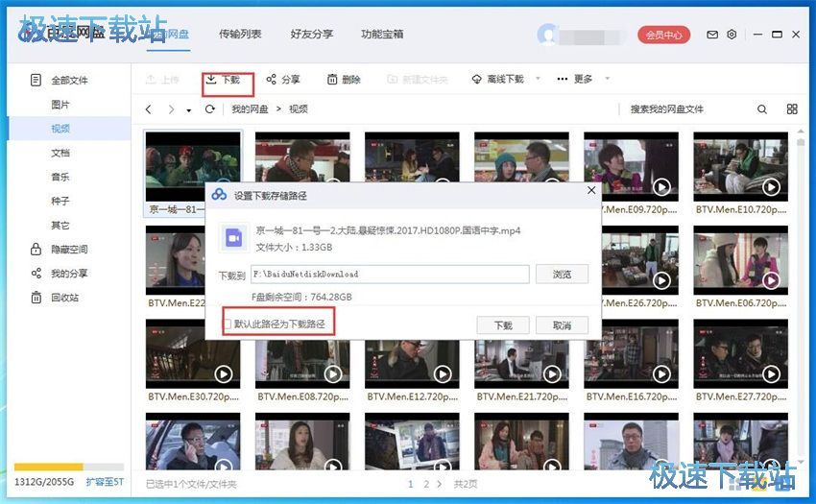Go forward with the right arrow
Screen dimensions: 816x504
click(171, 109)
